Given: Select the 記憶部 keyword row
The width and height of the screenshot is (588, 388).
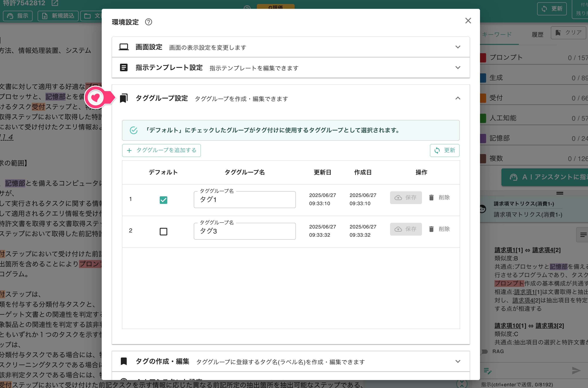Looking at the screenshot, I should click(534, 138).
